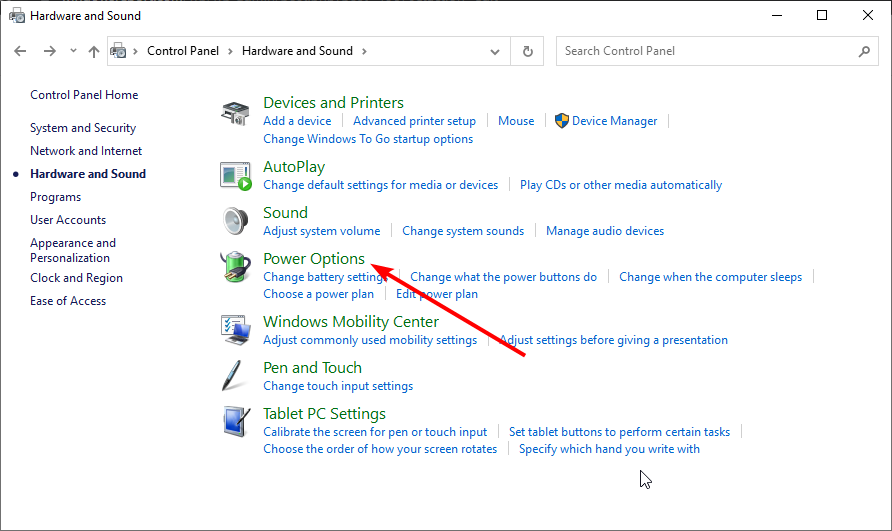Open Mouse settings link
Viewport: 892px width, 531px height.
[x=516, y=121]
